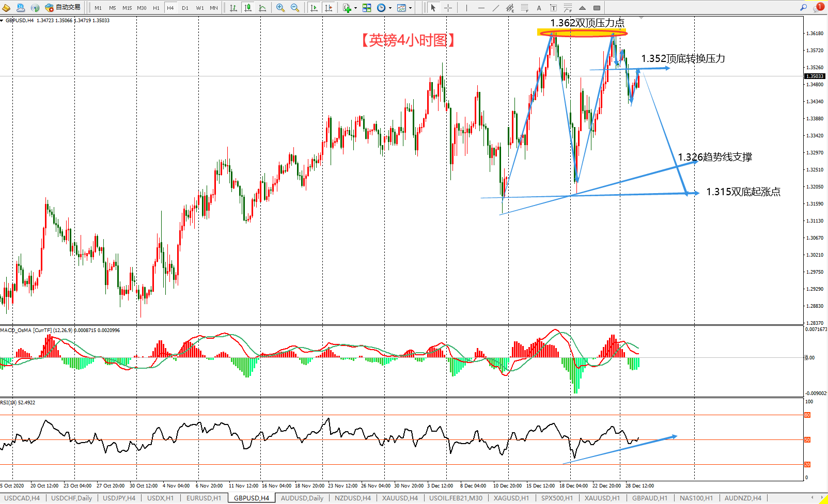Expand the Indicators list dropdown arrow
This screenshot has height=504, width=828.
coord(355,8)
